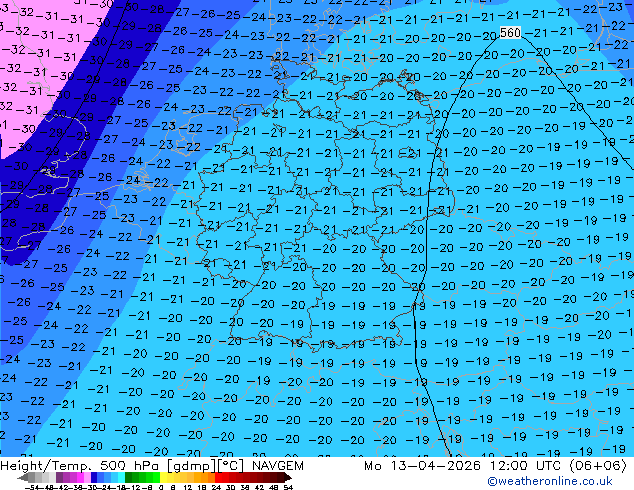Click the bright red legend swatch near 24
Viewport: 634px width, 490px height.
click(218, 477)
